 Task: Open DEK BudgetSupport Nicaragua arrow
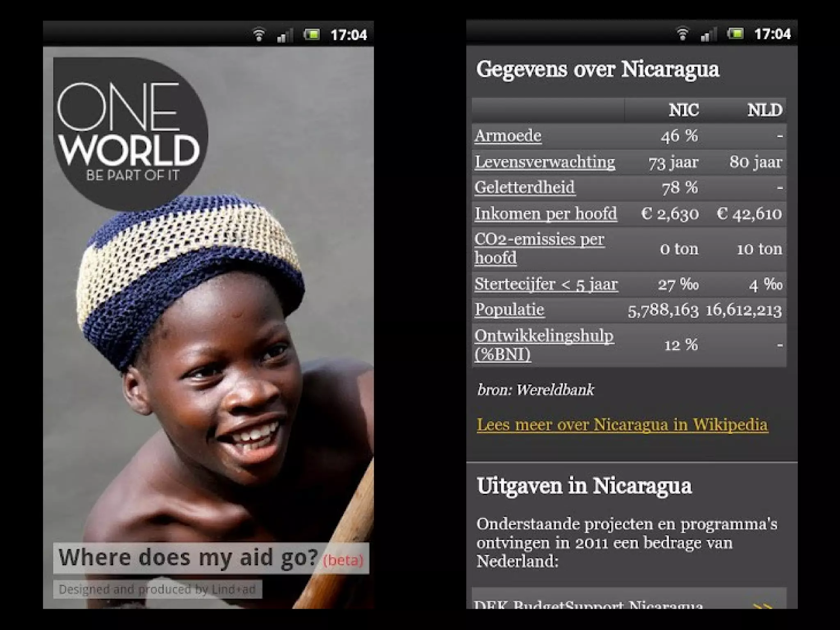click(762, 605)
